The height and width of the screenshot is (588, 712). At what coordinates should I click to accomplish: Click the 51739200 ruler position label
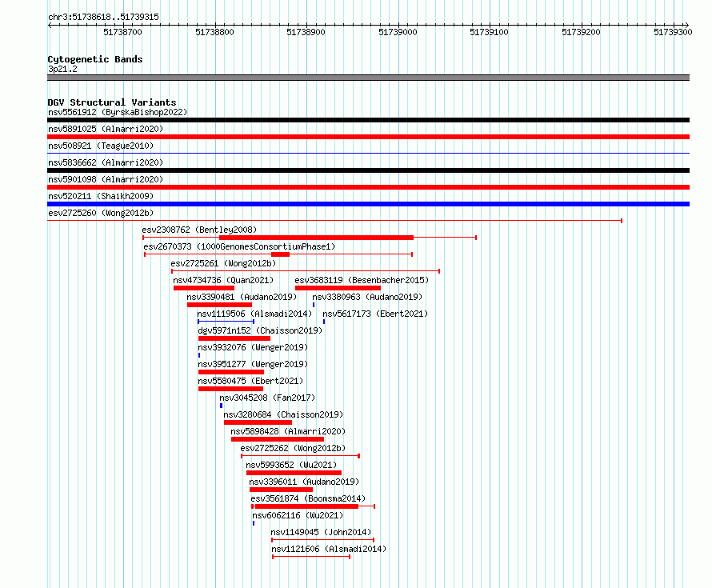click(x=581, y=32)
